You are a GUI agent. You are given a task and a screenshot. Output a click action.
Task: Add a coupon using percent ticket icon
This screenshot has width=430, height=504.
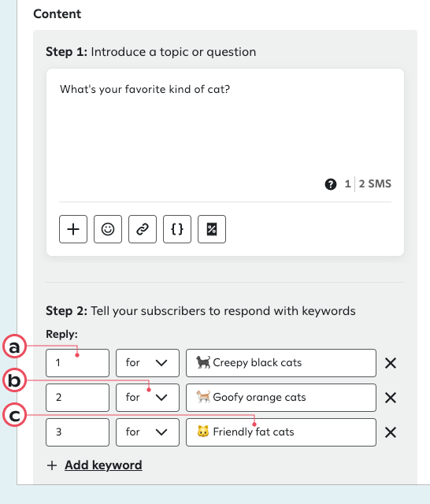click(x=212, y=229)
